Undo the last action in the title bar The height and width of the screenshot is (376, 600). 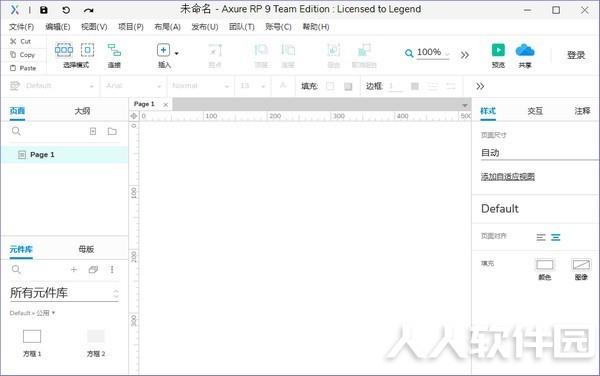tap(66, 10)
